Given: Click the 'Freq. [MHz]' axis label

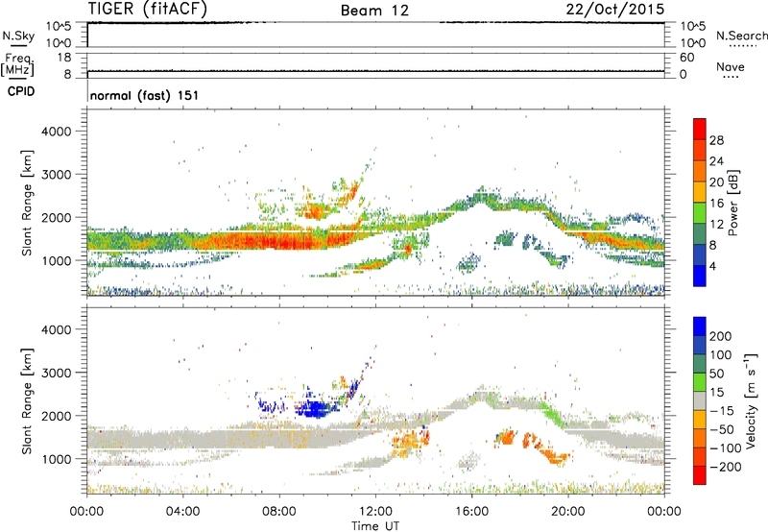Looking at the screenshot, I should [x=17, y=64].
